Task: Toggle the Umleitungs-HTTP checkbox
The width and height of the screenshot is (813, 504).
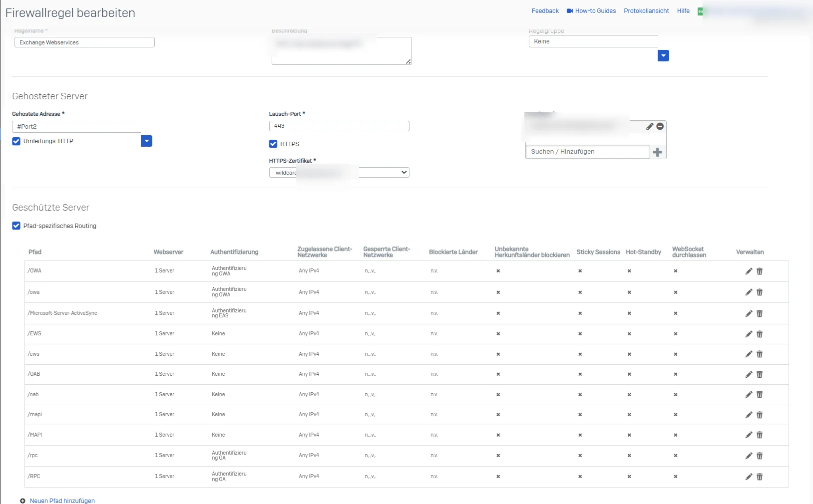Action: pyautogui.click(x=16, y=141)
